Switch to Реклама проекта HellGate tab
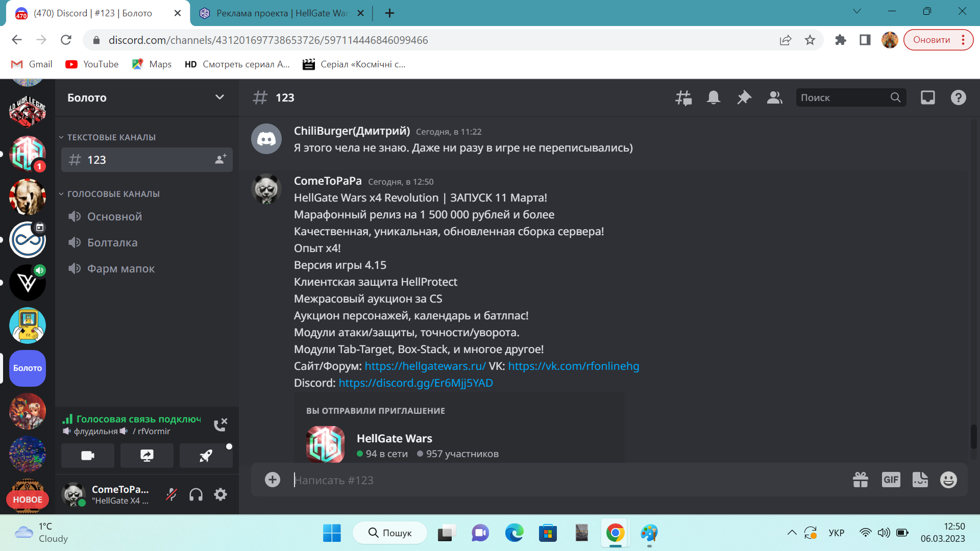The height and width of the screenshot is (551, 980). coord(282,13)
